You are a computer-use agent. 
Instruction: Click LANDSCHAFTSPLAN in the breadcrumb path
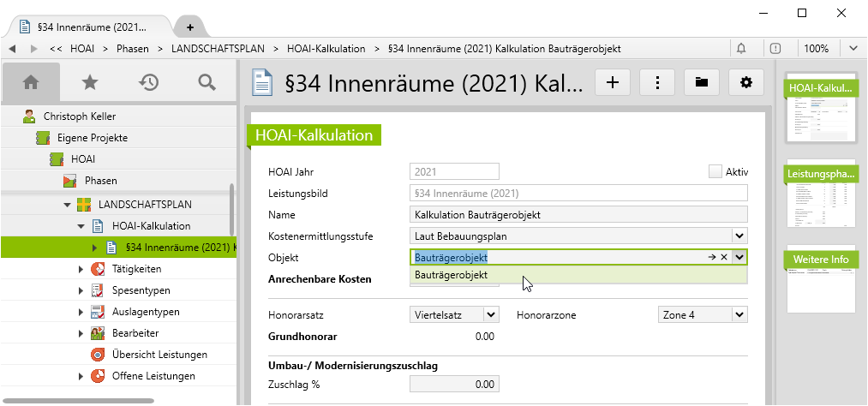pyautogui.click(x=217, y=49)
